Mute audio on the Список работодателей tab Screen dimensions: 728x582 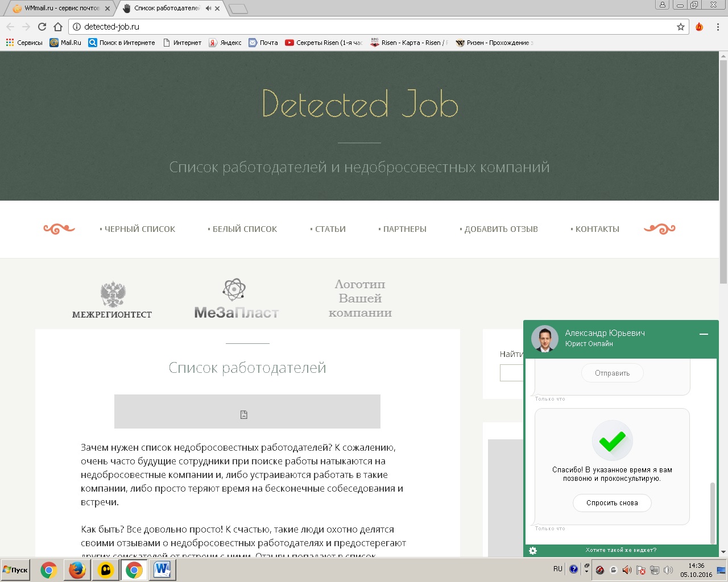click(x=208, y=9)
